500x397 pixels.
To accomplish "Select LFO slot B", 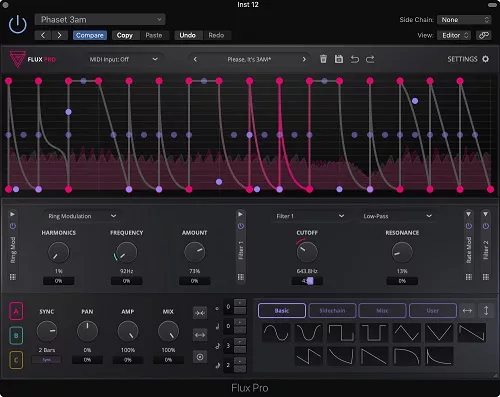I will tap(16, 336).
